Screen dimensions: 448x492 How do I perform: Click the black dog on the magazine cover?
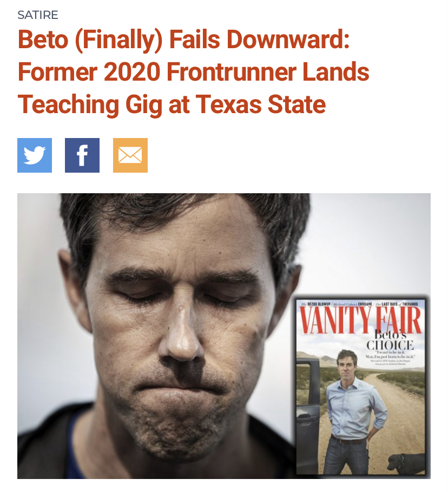(x=406, y=463)
